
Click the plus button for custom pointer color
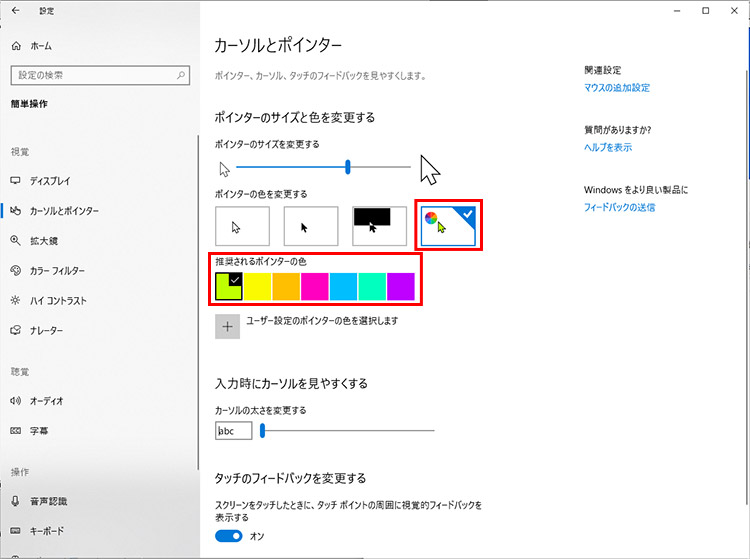(x=228, y=326)
